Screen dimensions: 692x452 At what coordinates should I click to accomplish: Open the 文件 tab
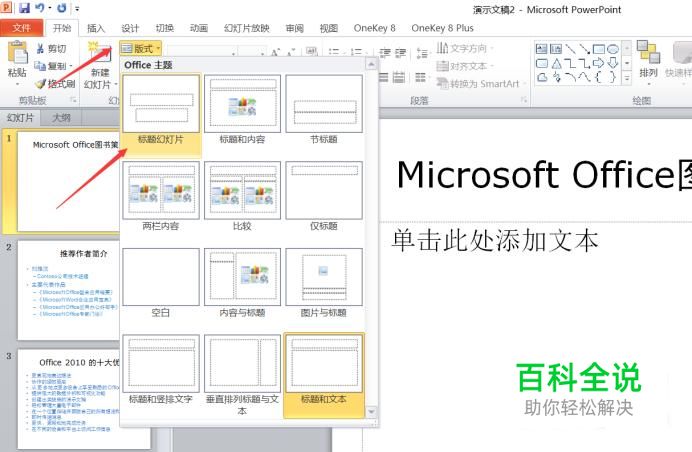pos(21,28)
